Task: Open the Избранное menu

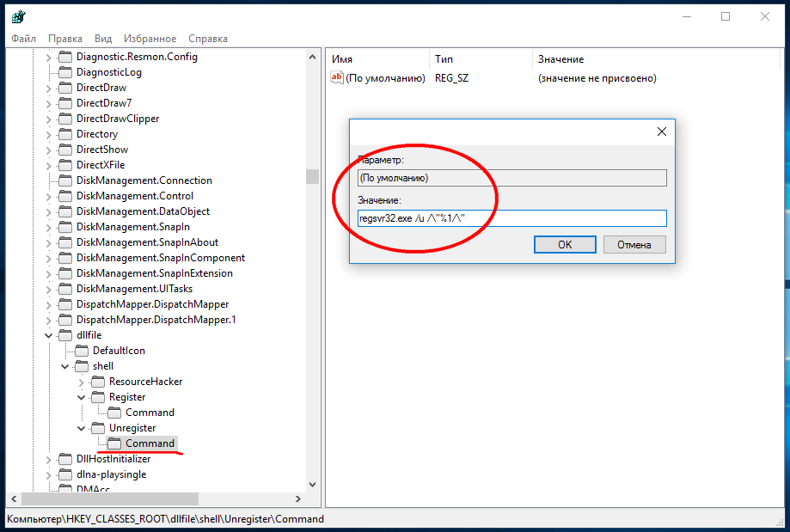Action: coord(150,39)
